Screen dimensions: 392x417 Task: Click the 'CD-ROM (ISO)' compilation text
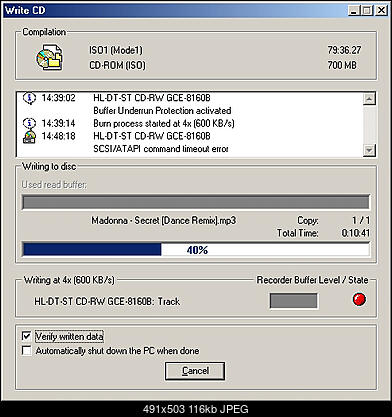coord(117,65)
